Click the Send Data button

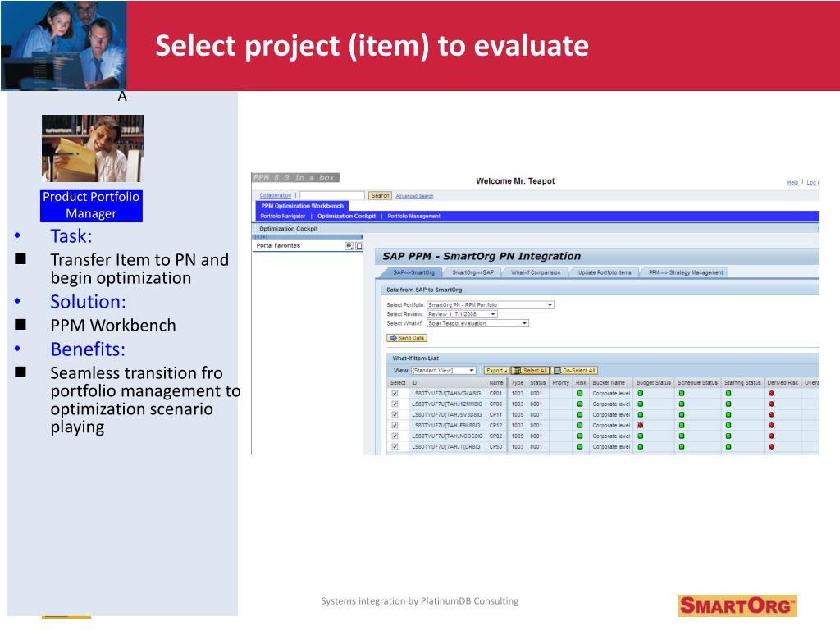(407, 338)
